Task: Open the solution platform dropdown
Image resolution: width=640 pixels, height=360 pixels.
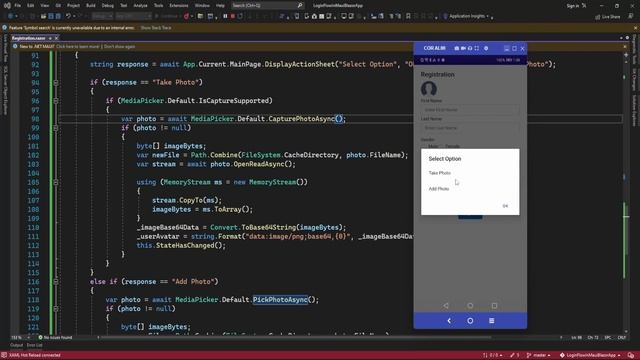Action: (133, 16)
